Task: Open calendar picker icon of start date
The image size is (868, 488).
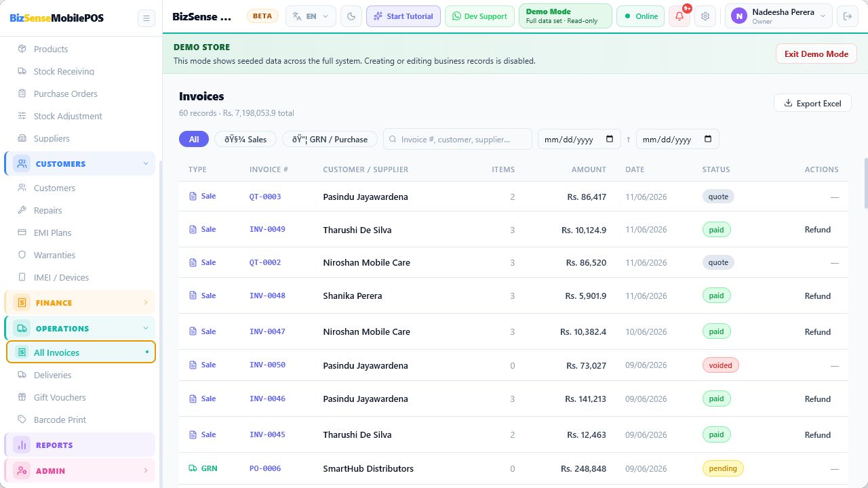Action: 610,139
